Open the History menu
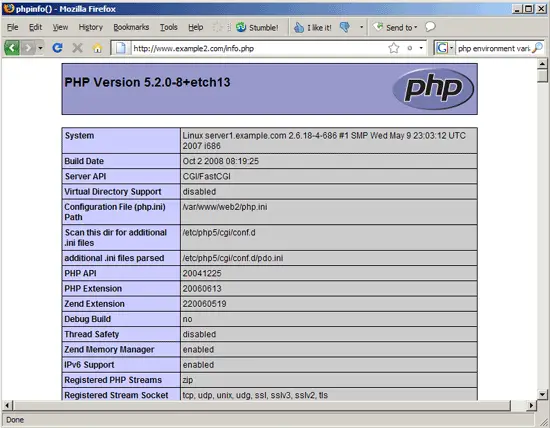The image size is (550, 428). (x=90, y=27)
